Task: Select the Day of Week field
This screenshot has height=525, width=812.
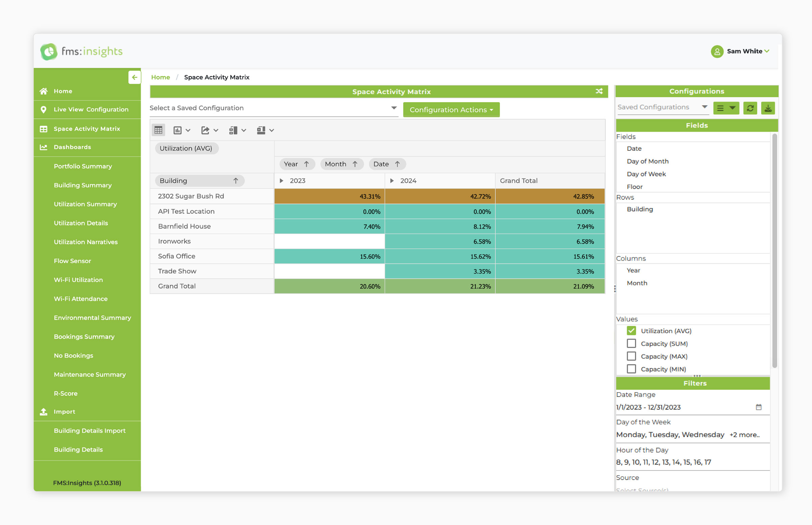Action: tap(646, 174)
